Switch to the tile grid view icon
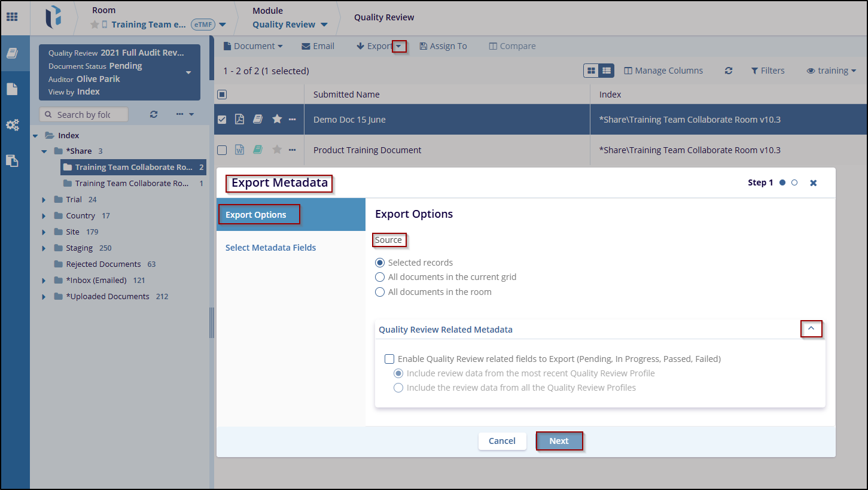 (x=591, y=71)
